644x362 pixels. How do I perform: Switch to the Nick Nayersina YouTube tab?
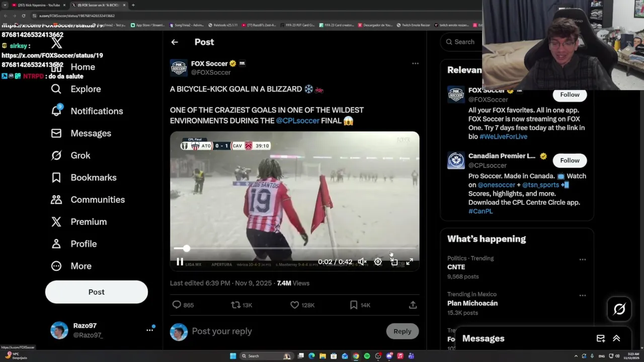coord(38,5)
